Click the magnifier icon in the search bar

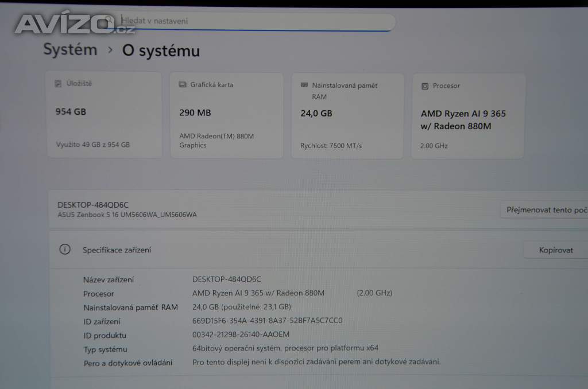pyautogui.click(x=109, y=20)
